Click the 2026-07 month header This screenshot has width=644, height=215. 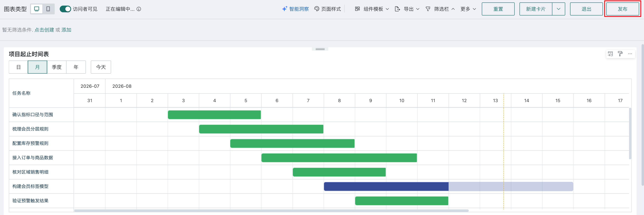coord(90,86)
